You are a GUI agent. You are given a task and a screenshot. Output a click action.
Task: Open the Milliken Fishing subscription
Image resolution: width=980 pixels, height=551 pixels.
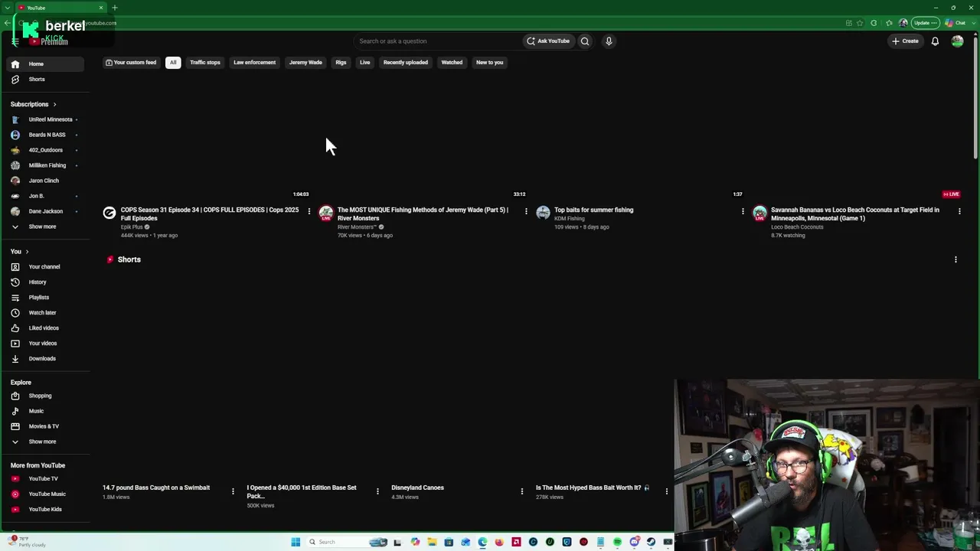(x=46, y=166)
